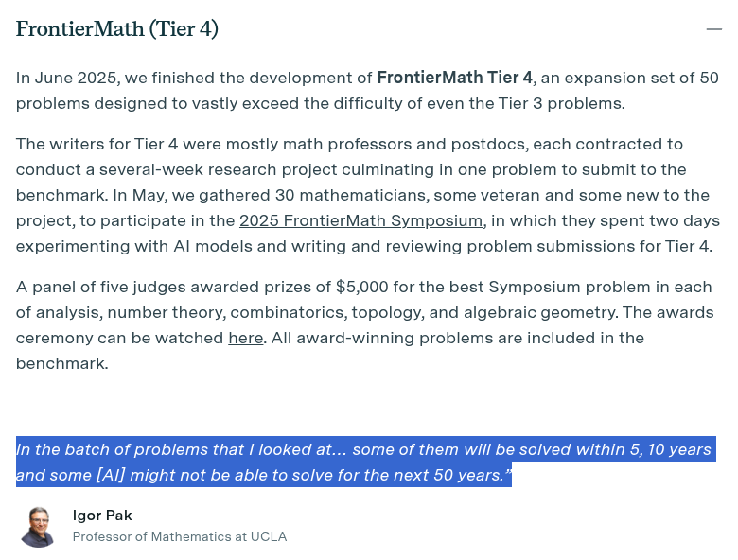Collapse the FrontierMath (Tier 4) section

click(713, 29)
